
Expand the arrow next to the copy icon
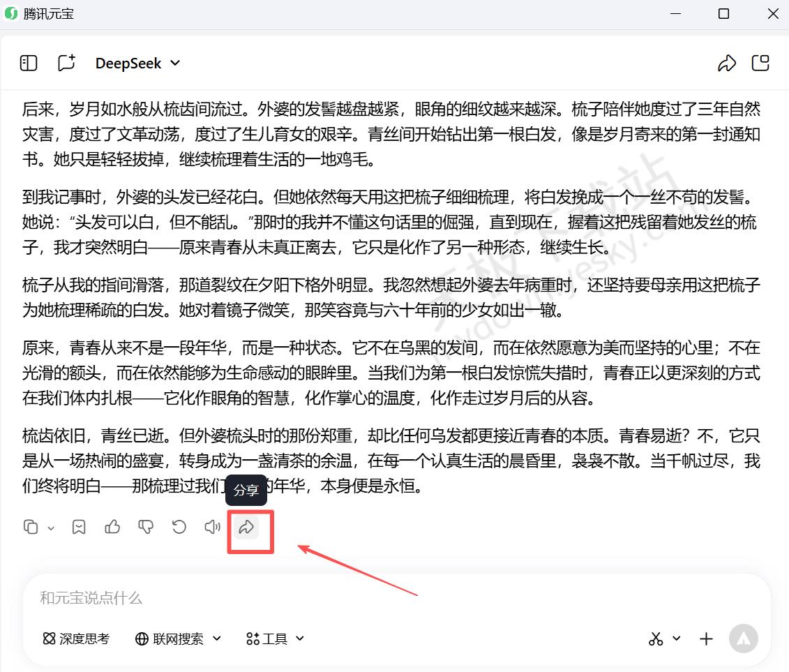coord(51,528)
